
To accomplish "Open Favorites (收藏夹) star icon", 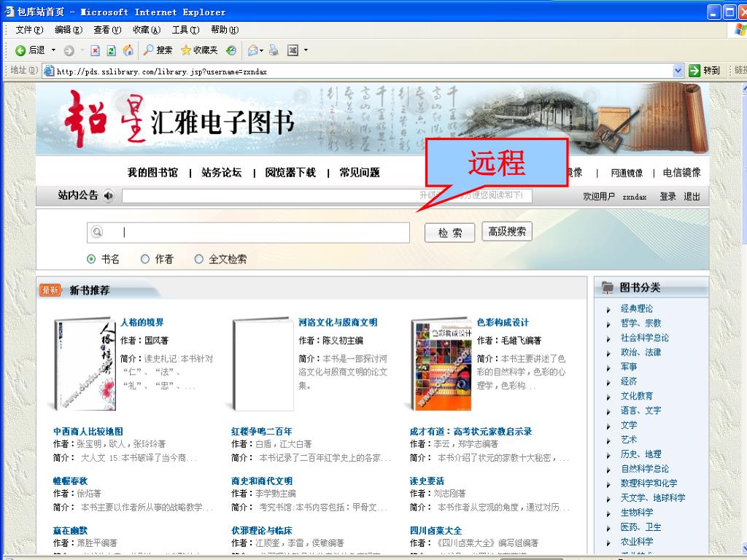I will pyautogui.click(x=186, y=50).
